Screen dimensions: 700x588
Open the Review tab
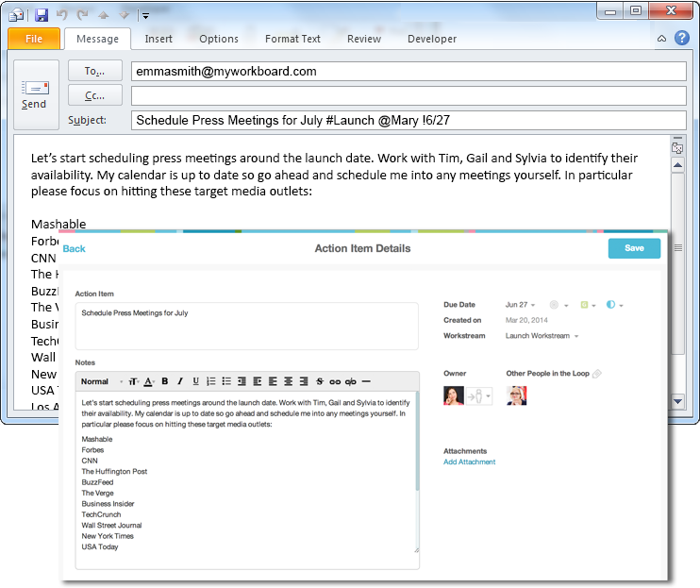364,39
